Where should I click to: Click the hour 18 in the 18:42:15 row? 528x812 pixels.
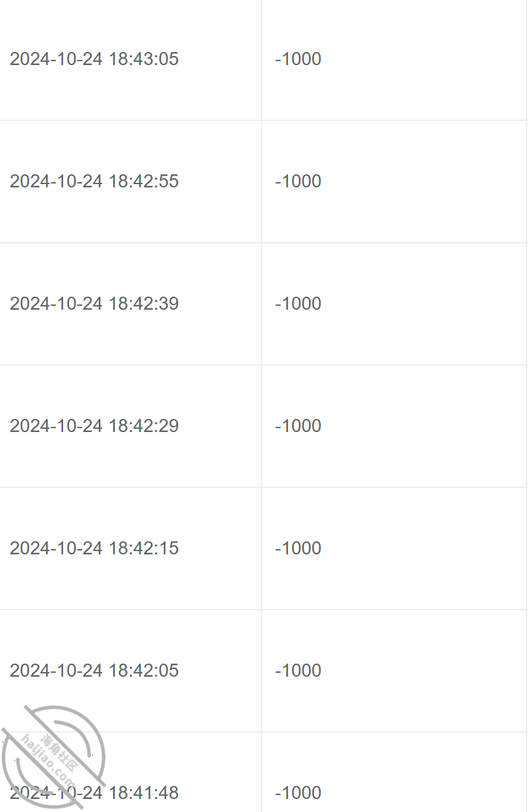(x=118, y=548)
